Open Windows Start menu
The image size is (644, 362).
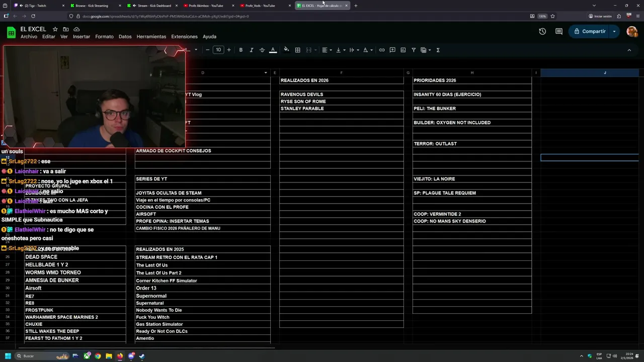8,356
